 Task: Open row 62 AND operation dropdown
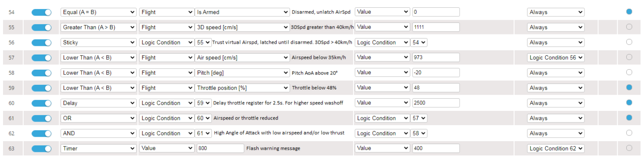[98, 133]
